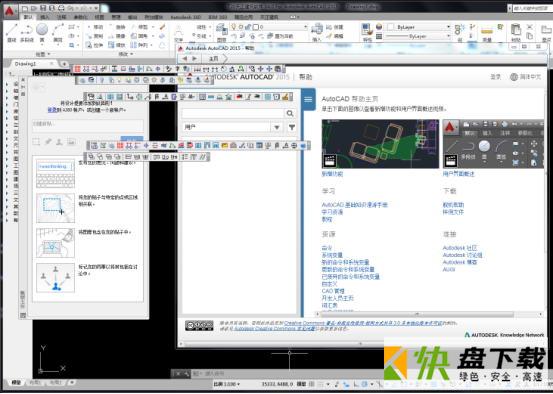The height and width of the screenshot is (394, 553).
Task: Click the new features video thumbnail
Action: [x=380, y=144]
